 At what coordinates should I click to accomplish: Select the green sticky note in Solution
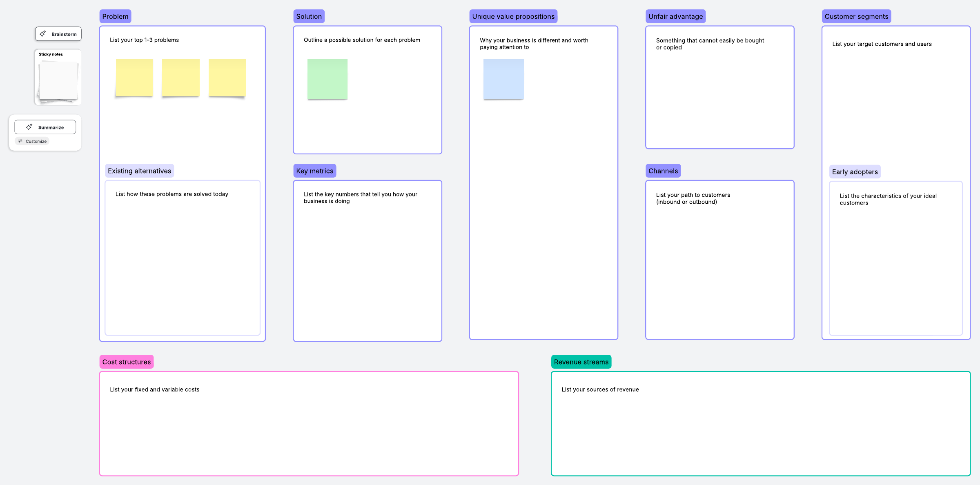pos(327,79)
